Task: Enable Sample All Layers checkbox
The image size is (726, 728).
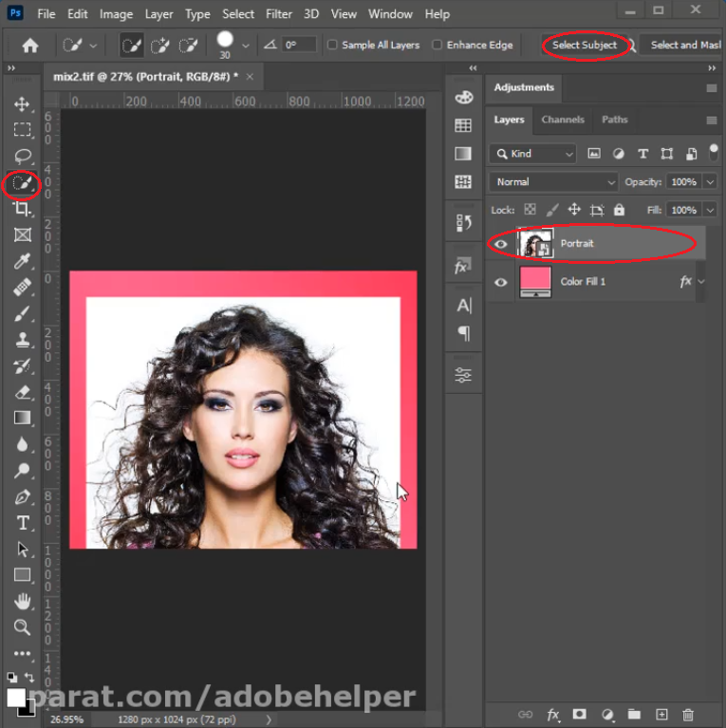Action: [x=332, y=45]
